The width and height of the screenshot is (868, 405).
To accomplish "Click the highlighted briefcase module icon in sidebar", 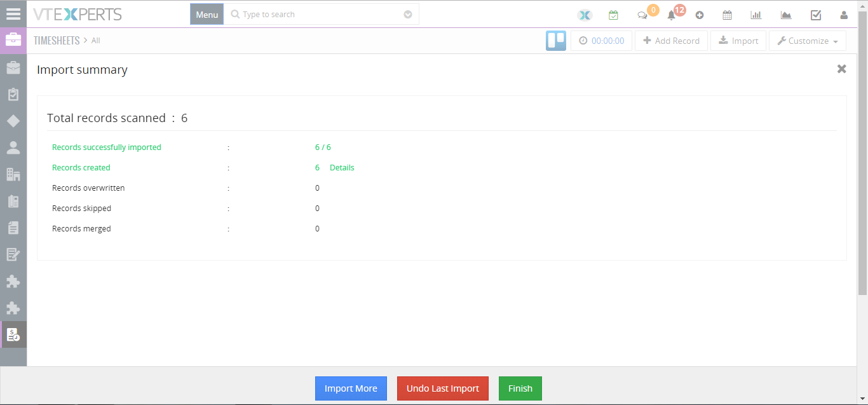I will pyautogui.click(x=13, y=40).
